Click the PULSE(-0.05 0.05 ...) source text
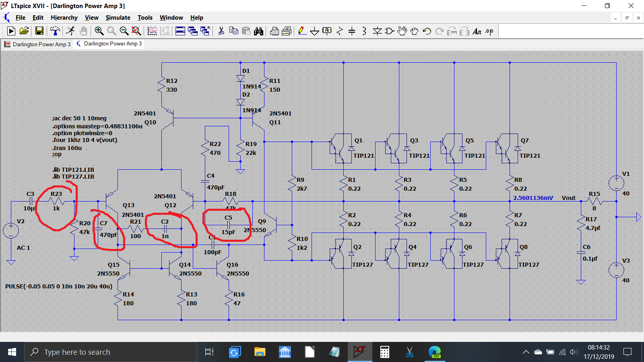Image resolution: width=644 pixels, height=362 pixels. tap(59, 286)
